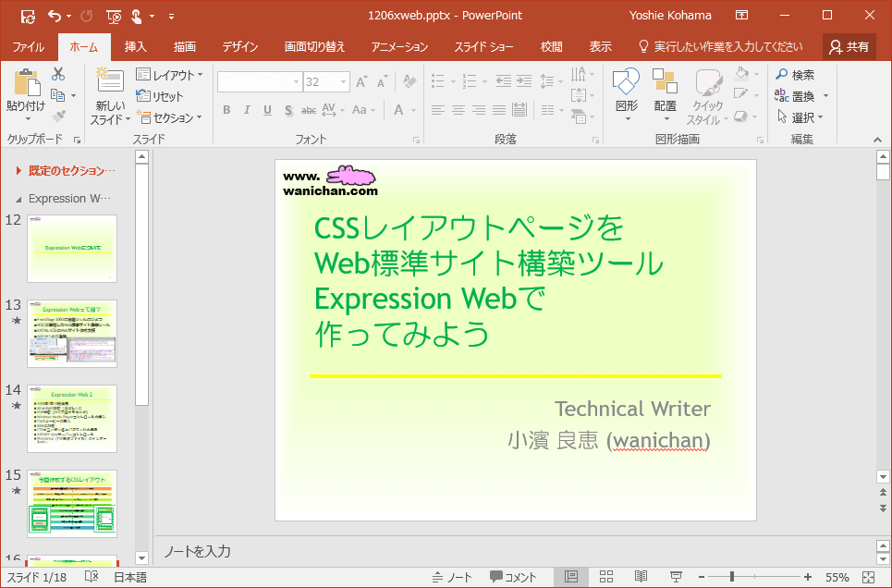This screenshot has height=588, width=892.
Task: Open the Section (セクション) dropdown
Action: (169, 117)
